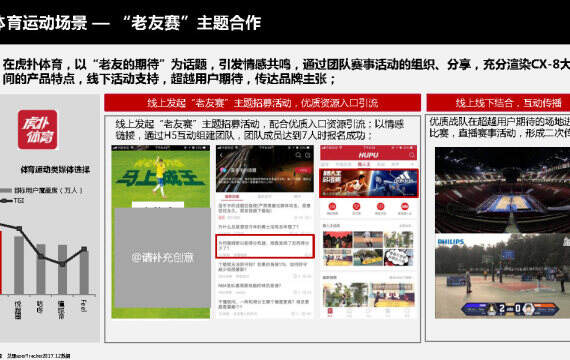
Task: Tap the search icon in HUPU header
Action: [x=412, y=155]
